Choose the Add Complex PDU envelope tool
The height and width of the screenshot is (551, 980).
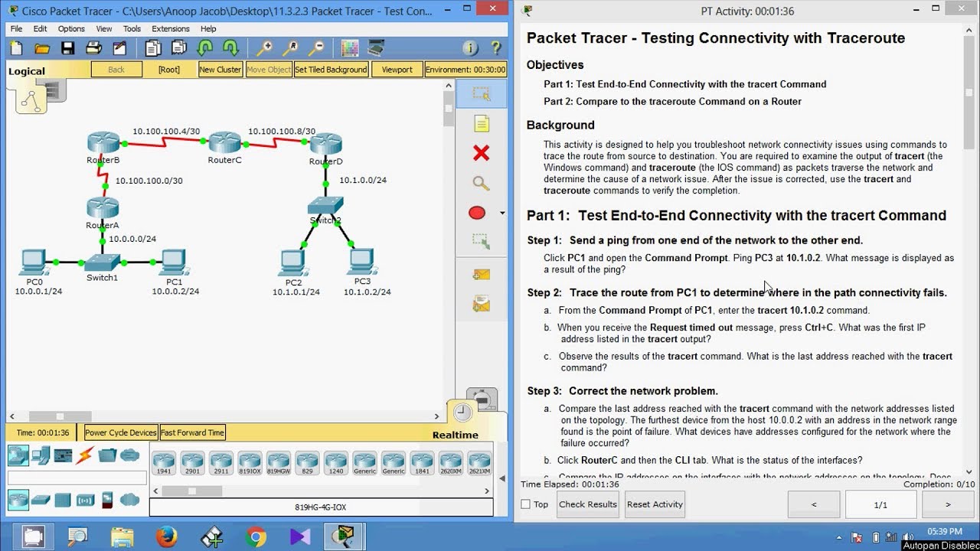[481, 304]
